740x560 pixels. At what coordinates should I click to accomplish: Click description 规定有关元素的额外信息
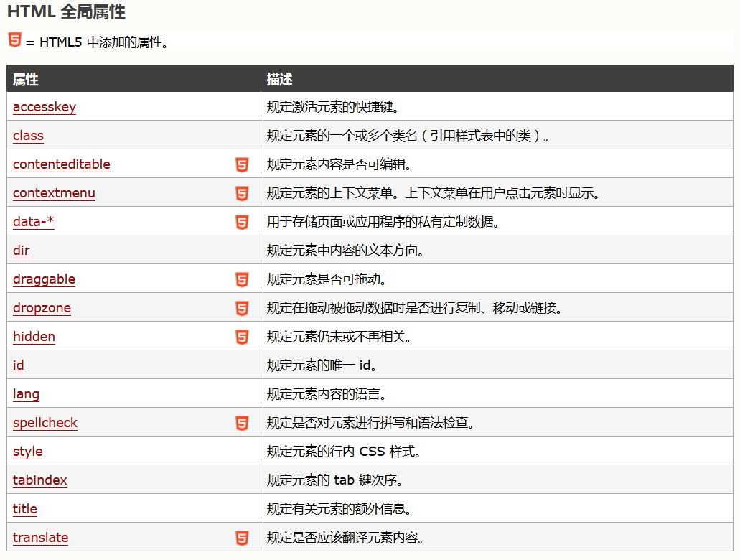click(x=339, y=509)
